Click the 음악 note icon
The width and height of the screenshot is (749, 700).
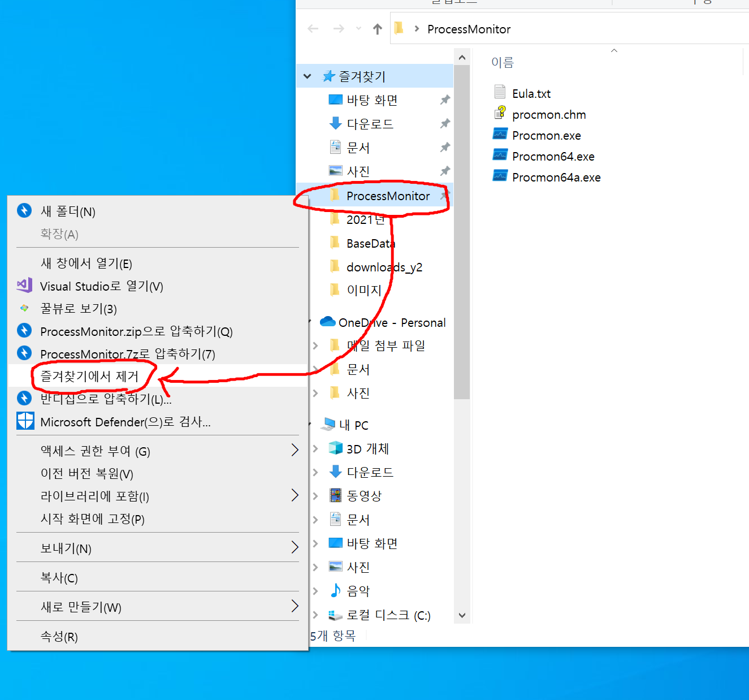335,590
